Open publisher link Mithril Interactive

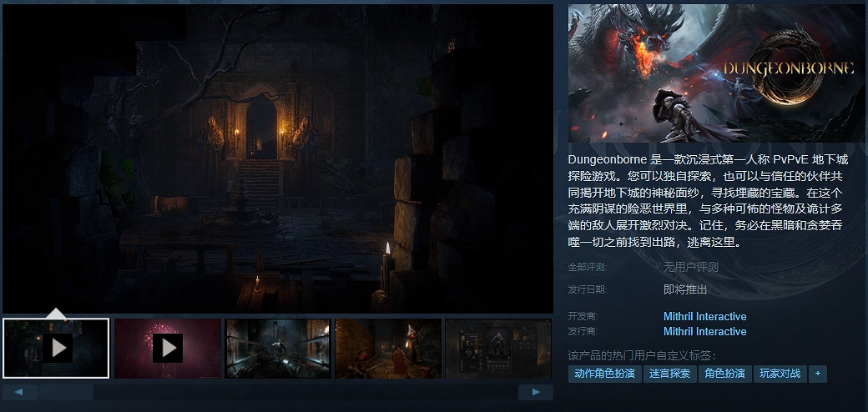pyautogui.click(x=704, y=331)
